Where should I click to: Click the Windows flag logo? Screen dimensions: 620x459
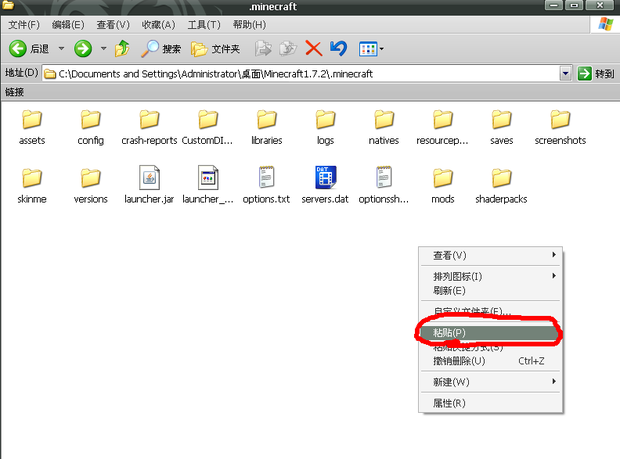(x=605, y=24)
